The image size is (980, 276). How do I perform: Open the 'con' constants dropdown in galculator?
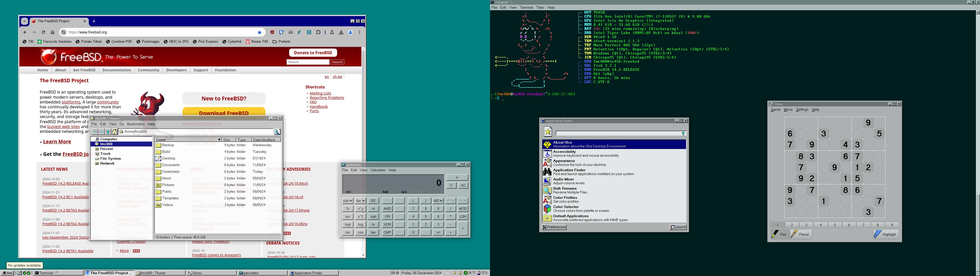348,201
